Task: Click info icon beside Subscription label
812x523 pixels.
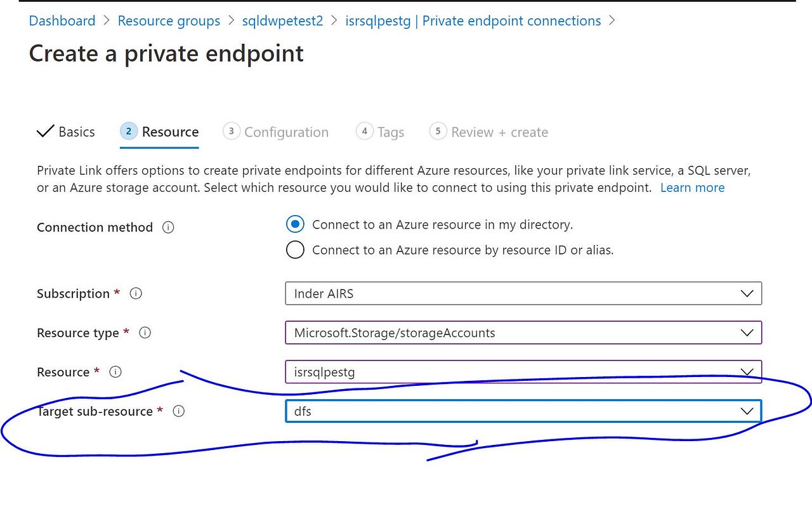Action: (x=136, y=293)
